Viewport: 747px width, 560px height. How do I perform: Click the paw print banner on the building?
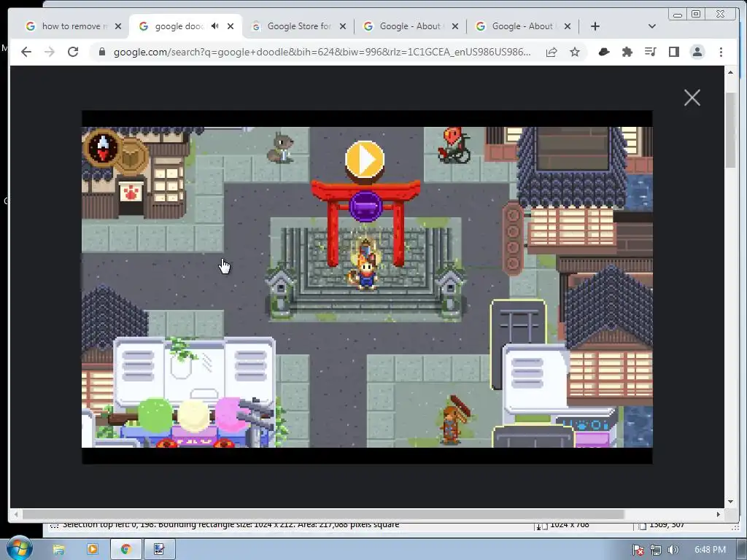click(131, 193)
